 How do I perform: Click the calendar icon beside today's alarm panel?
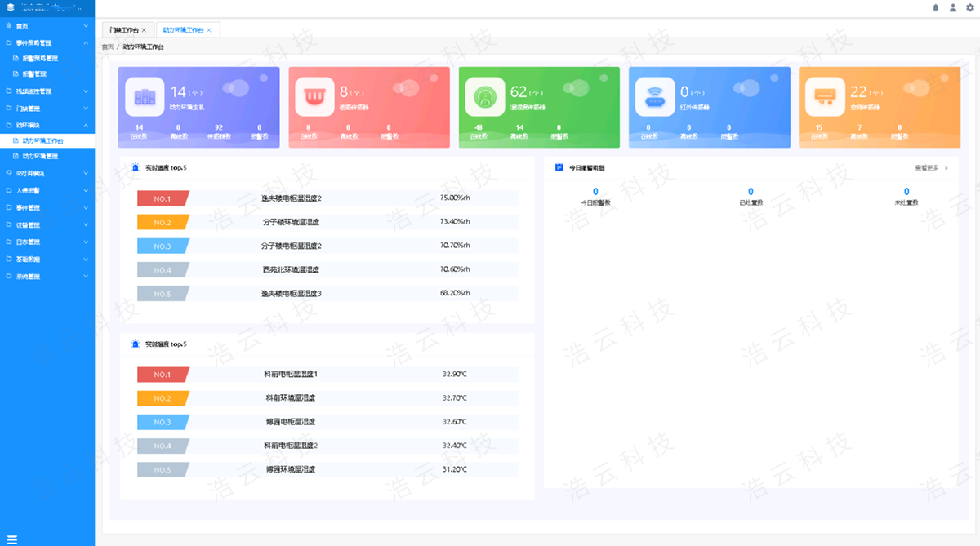pos(559,167)
